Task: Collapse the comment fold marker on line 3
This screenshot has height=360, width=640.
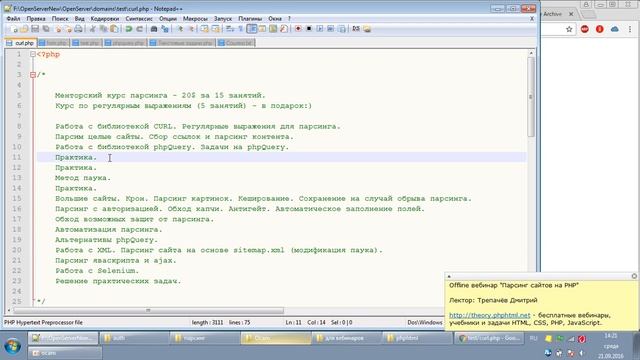Action: pos(33,75)
